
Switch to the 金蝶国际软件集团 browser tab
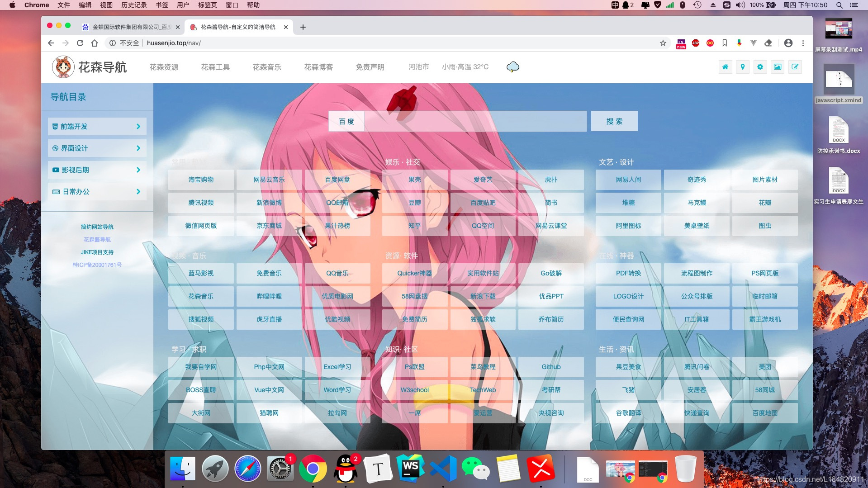tap(131, 27)
